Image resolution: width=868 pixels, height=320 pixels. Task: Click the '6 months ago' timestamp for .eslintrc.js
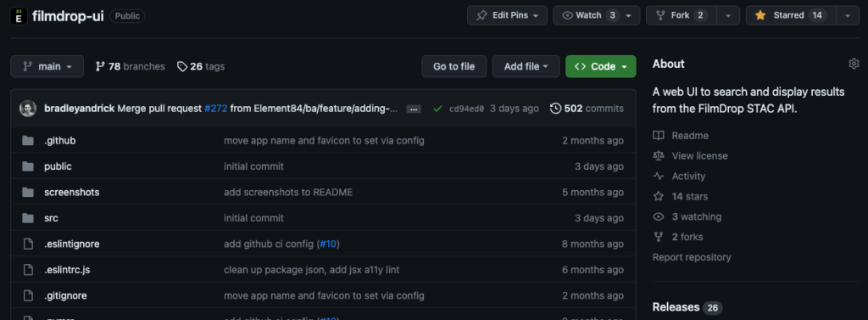pyautogui.click(x=593, y=270)
